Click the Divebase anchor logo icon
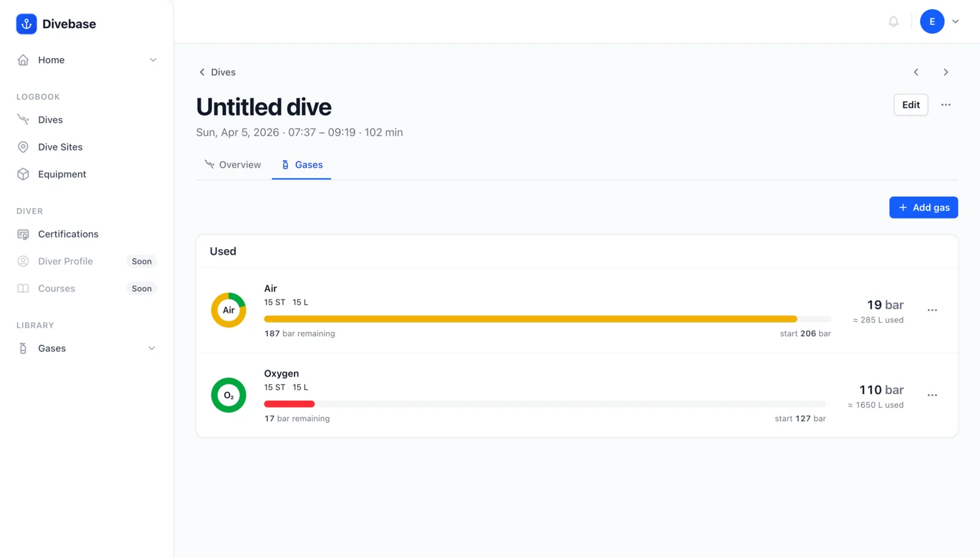The image size is (980, 557). point(26,24)
